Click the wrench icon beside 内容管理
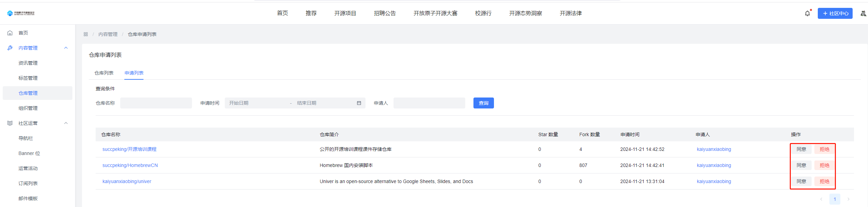Screen dimensions: 868x207 click(10, 48)
